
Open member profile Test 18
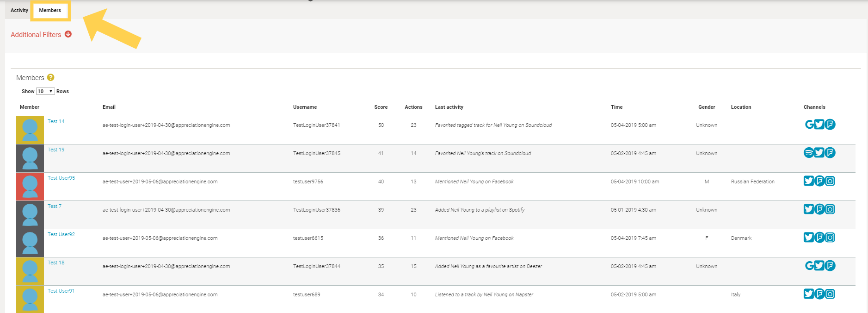click(x=56, y=263)
